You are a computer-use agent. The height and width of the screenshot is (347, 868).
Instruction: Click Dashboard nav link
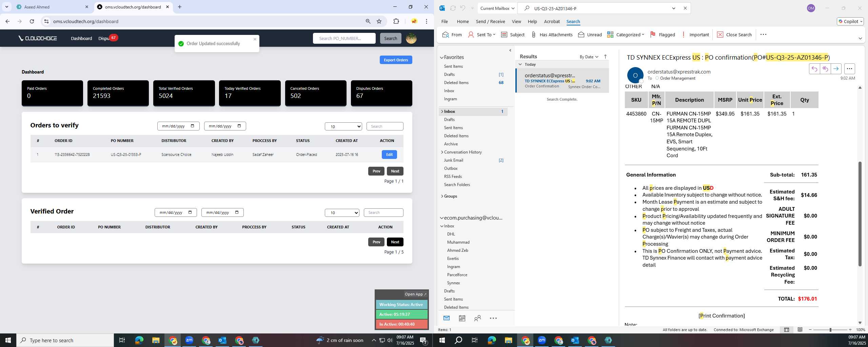[81, 38]
